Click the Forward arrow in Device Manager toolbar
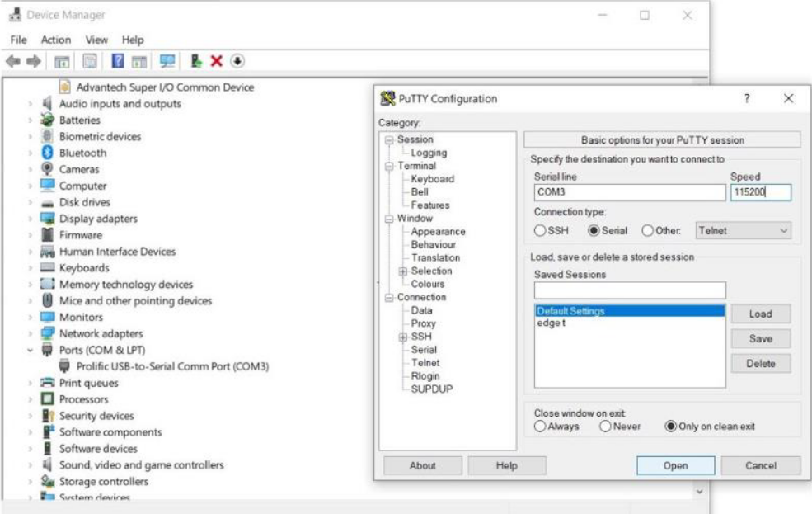Image resolution: width=812 pixels, height=514 pixels. point(34,61)
